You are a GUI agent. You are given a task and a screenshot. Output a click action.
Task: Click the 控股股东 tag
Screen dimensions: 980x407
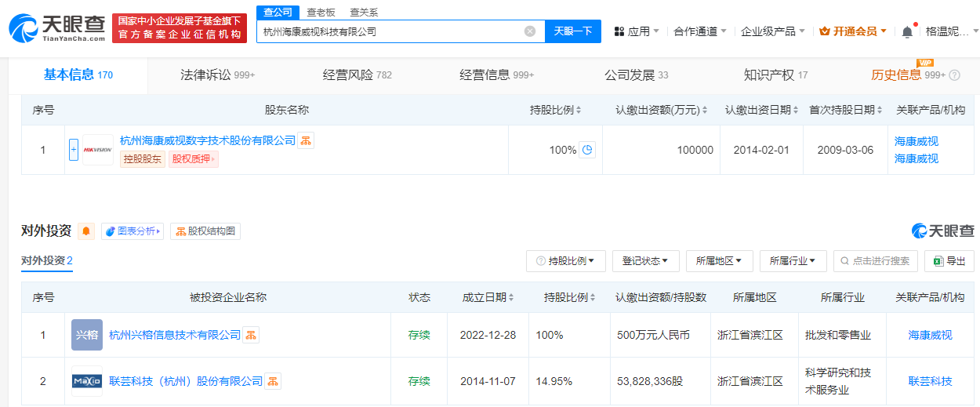click(143, 159)
